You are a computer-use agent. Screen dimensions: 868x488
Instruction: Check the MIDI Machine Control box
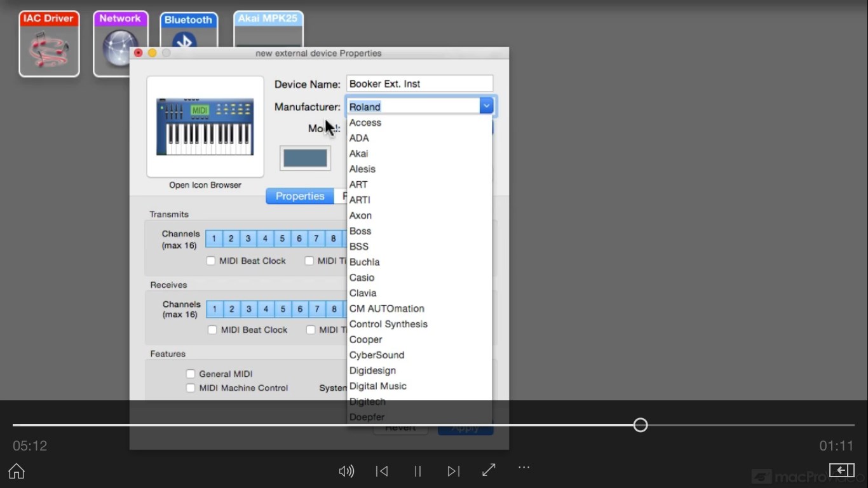(191, 388)
